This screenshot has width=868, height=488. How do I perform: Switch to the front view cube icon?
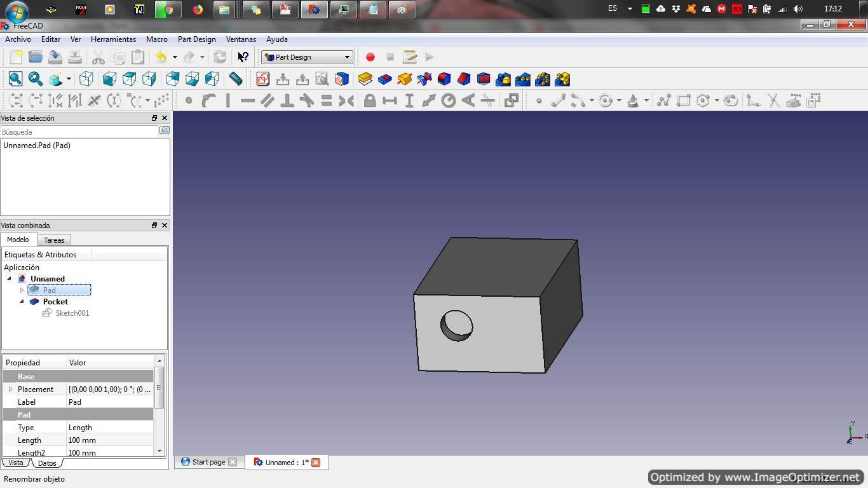pyautogui.click(x=109, y=79)
